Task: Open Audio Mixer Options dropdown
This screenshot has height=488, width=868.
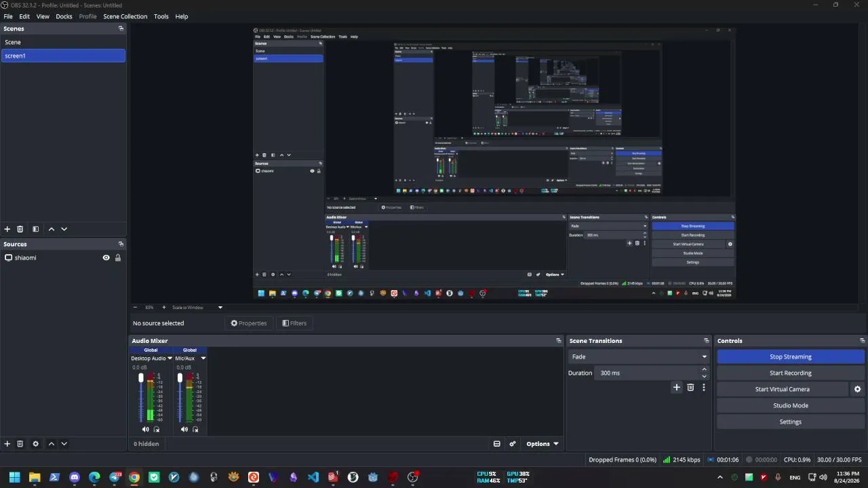Action: [542, 444]
